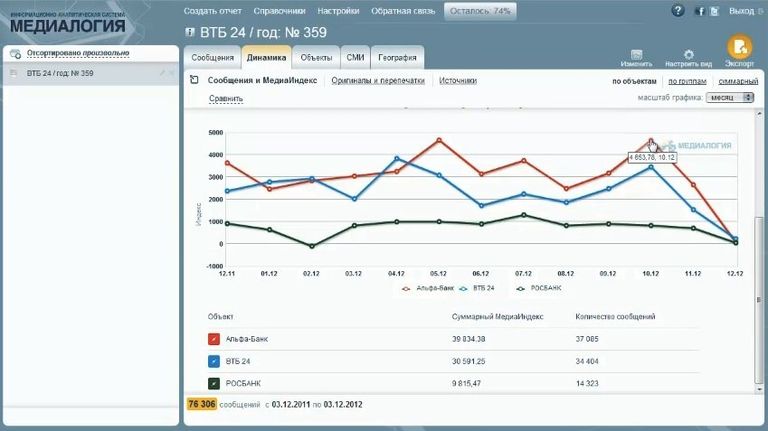Click the Альфа-Банк red legend marker
768x431 pixels.
pyautogui.click(x=406, y=288)
